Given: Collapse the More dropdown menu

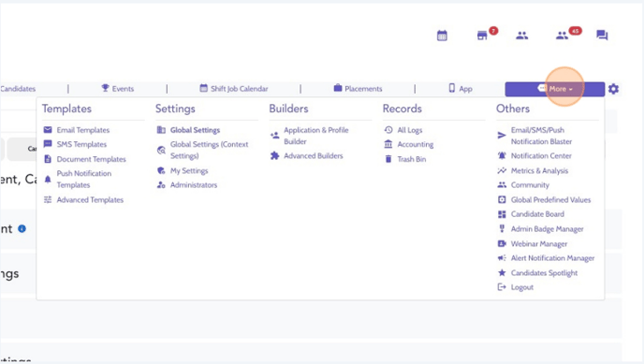Looking at the screenshot, I should [554, 89].
